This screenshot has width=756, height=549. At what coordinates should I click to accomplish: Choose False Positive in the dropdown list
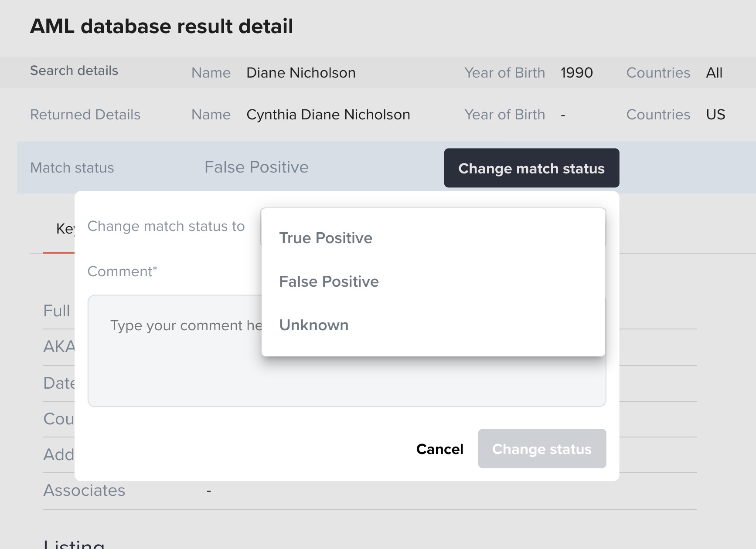[x=329, y=281]
